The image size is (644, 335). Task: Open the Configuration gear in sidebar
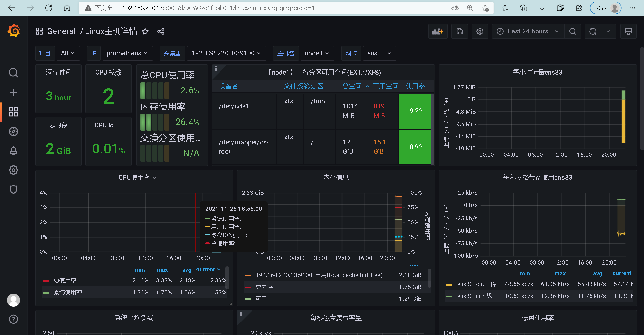(13, 170)
